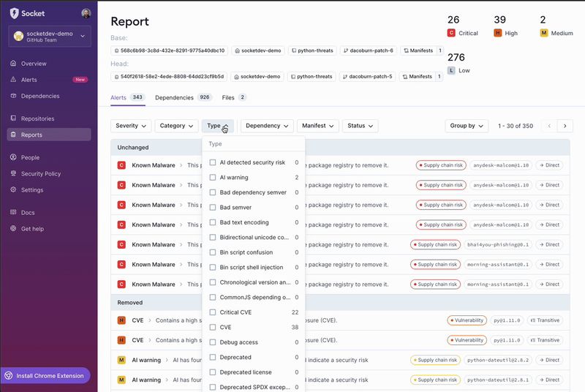Check the AI warning type filter

pos(213,177)
